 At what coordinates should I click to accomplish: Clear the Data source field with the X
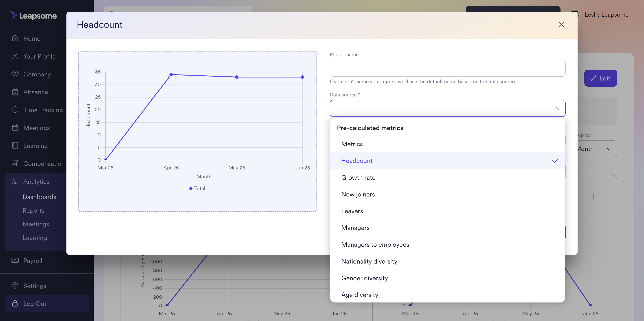(x=557, y=108)
